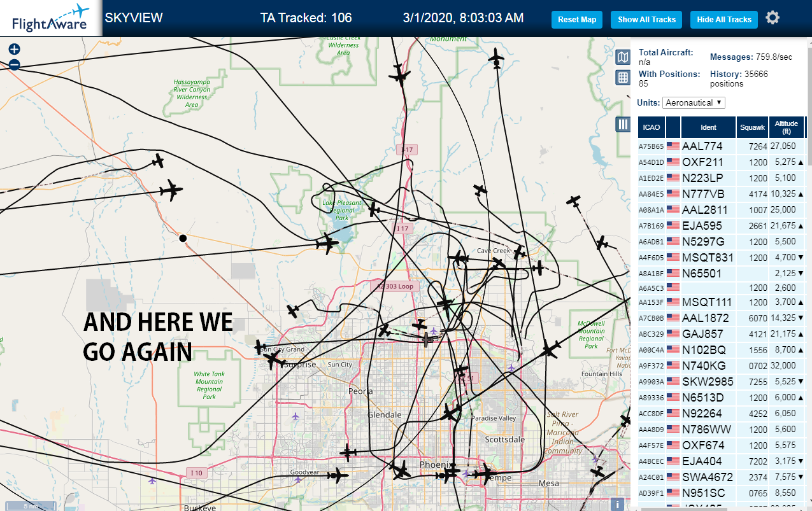Viewport: 812px width, 511px height.
Task: Sort table by Altitude (ft) column
Action: pos(787,127)
